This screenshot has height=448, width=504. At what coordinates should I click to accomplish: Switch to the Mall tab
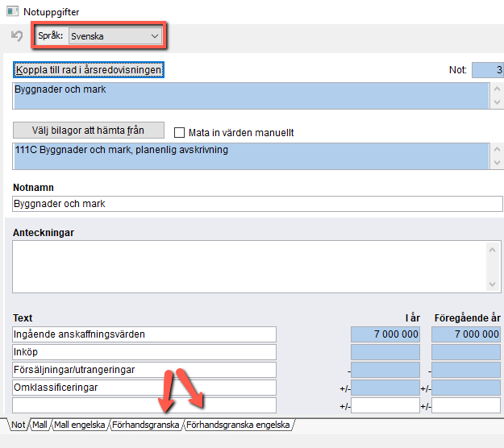(x=40, y=425)
